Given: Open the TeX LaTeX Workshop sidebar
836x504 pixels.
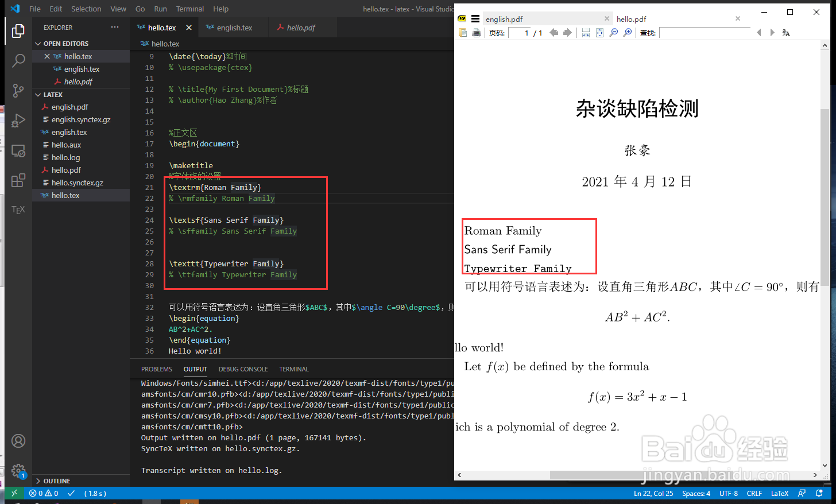Looking at the screenshot, I should pyautogui.click(x=18, y=210).
